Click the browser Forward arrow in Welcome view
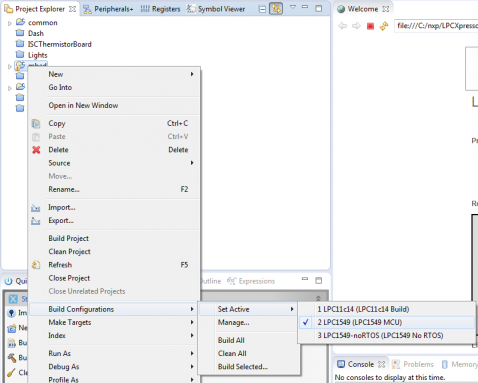Image resolution: width=478 pixels, height=383 pixels. point(356,26)
